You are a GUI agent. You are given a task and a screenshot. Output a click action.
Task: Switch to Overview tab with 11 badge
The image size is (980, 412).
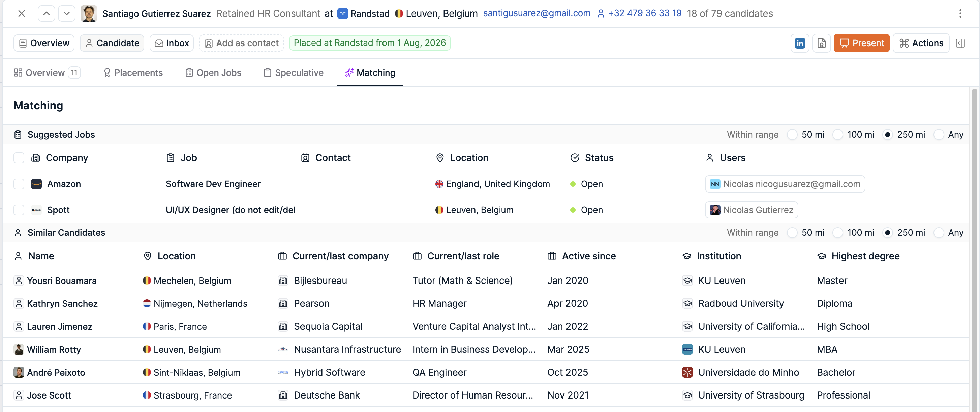47,73
